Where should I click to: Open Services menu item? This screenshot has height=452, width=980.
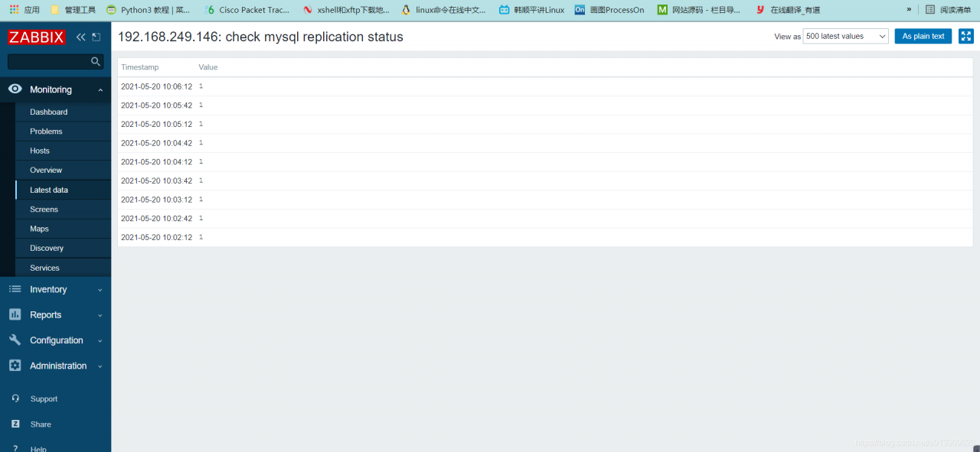44,268
